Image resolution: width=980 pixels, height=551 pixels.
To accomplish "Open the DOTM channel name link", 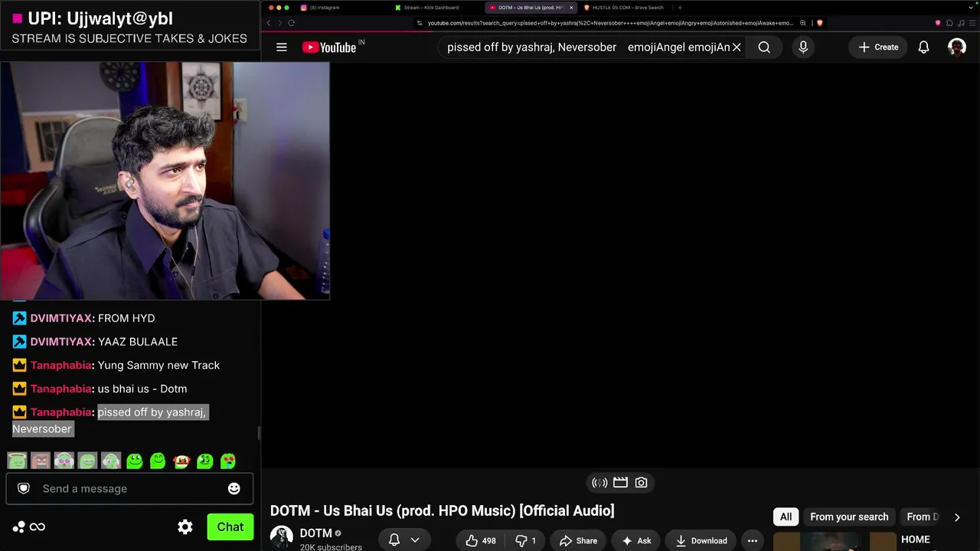I will click(x=316, y=533).
